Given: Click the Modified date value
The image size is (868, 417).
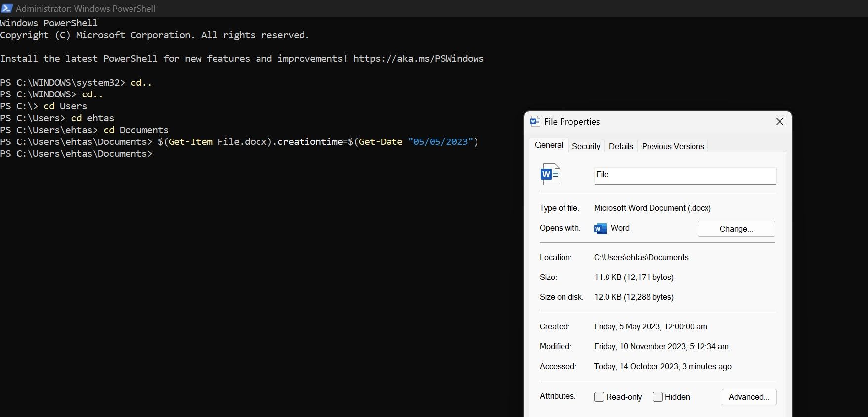Looking at the screenshot, I should tap(661, 346).
